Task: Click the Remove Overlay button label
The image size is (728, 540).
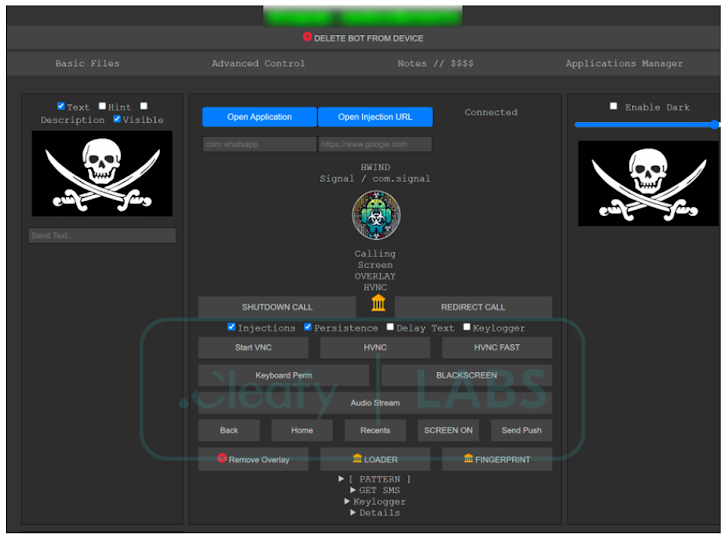Action: (x=259, y=460)
